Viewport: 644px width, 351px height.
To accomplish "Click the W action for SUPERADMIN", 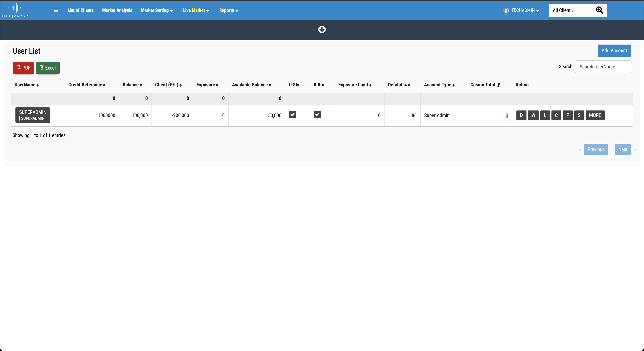I will (533, 115).
